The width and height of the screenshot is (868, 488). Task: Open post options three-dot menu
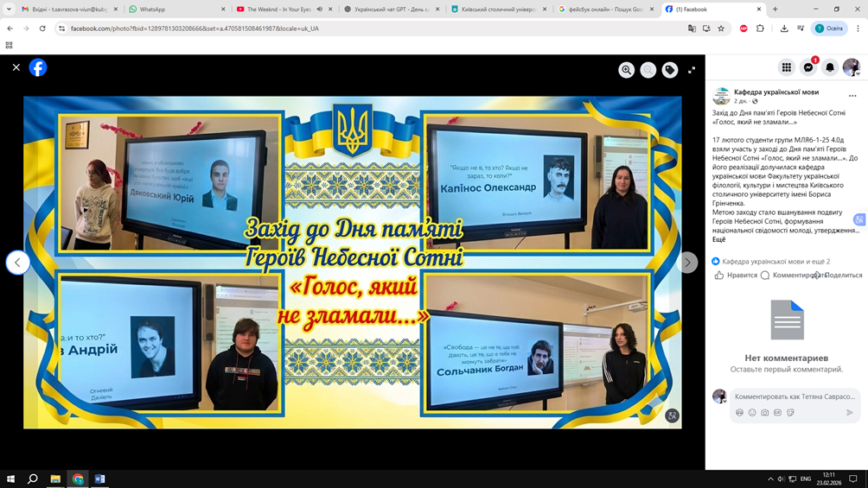852,96
